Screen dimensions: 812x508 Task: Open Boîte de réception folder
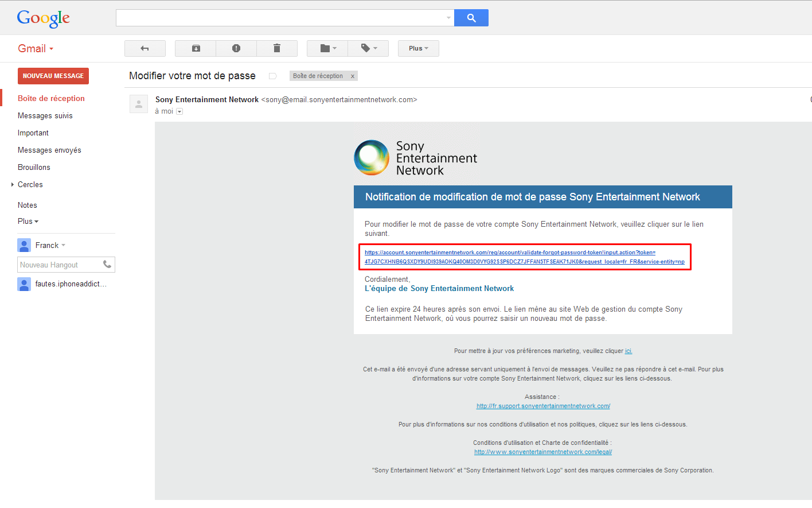[x=51, y=98]
